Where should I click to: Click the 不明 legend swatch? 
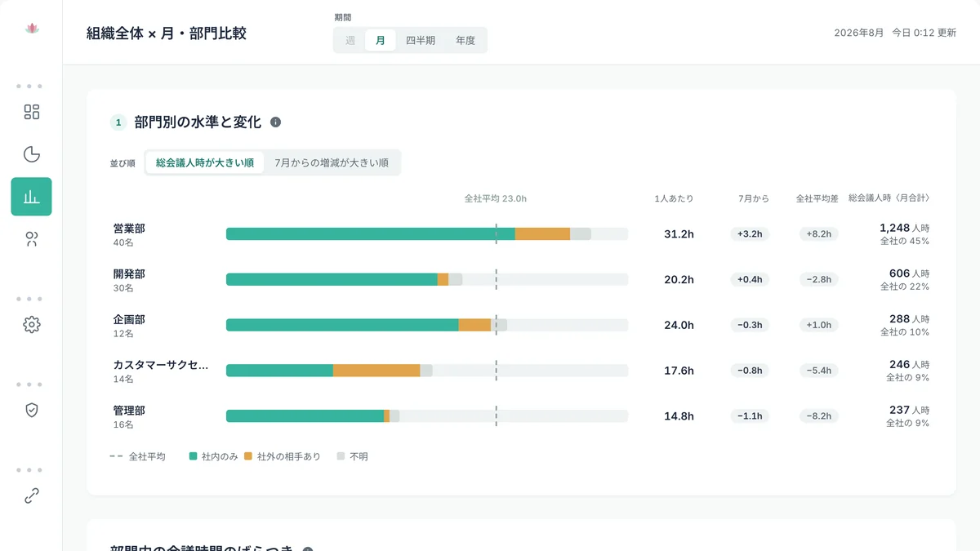(x=341, y=456)
